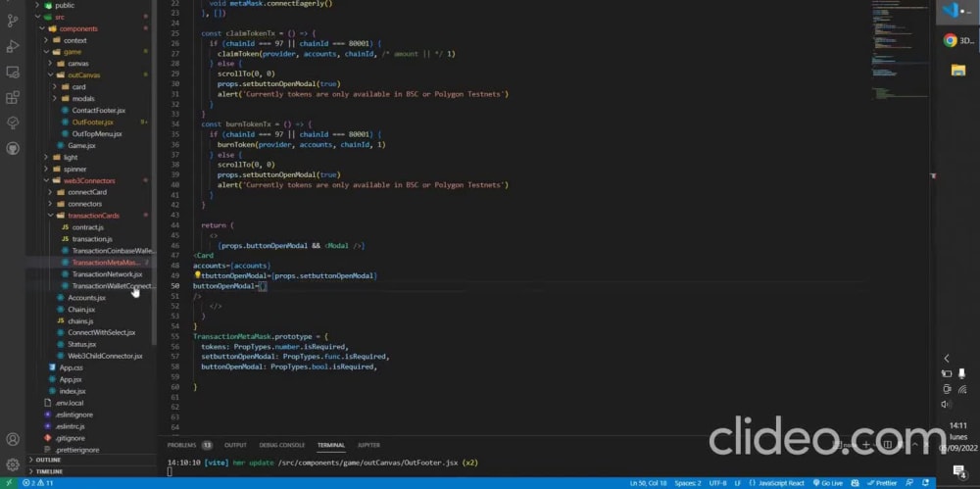Open notifications bell in status bar
This screenshot has height=489, width=980.
pyautogui.click(x=926, y=483)
